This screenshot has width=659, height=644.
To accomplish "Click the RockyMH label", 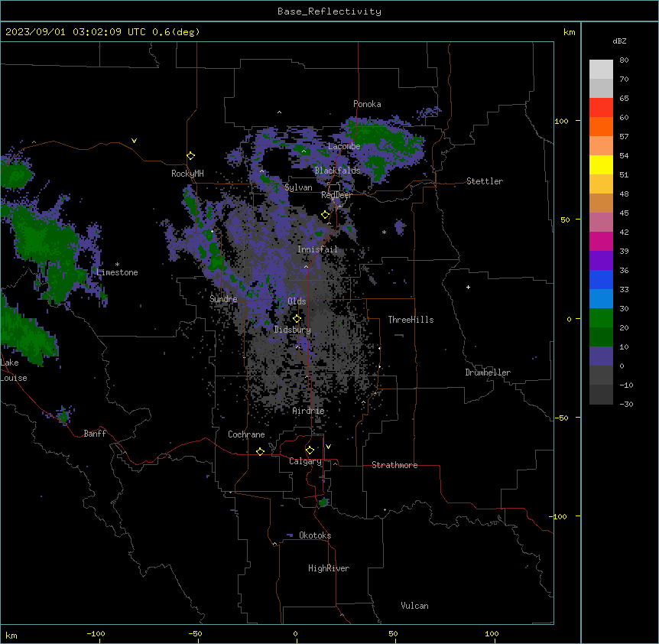I will coord(187,174).
